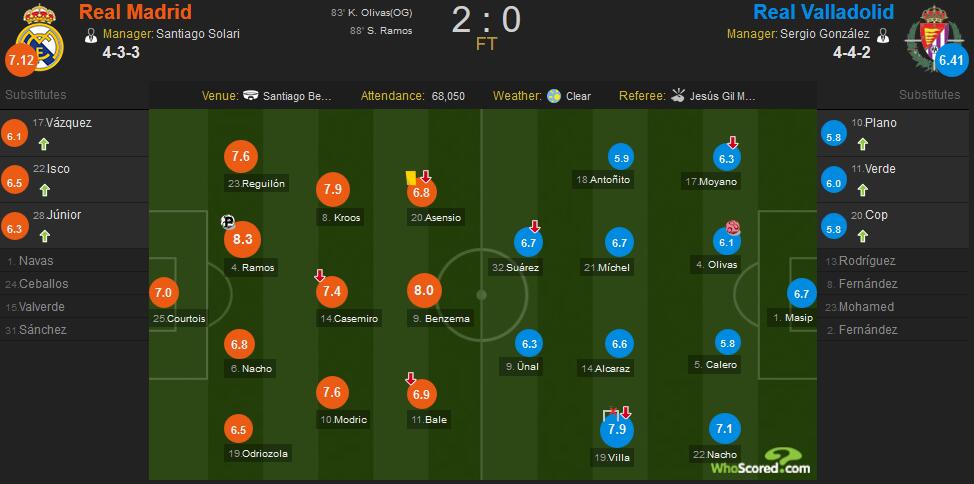The height and width of the screenshot is (484, 974).
Task: Click the missed penalty icon above Villa
Action: point(610,414)
